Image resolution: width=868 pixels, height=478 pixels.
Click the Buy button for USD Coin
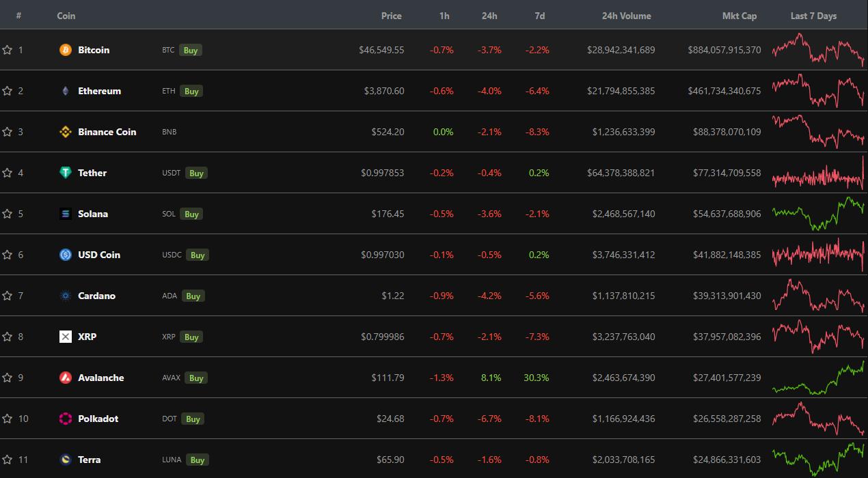click(198, 255)
